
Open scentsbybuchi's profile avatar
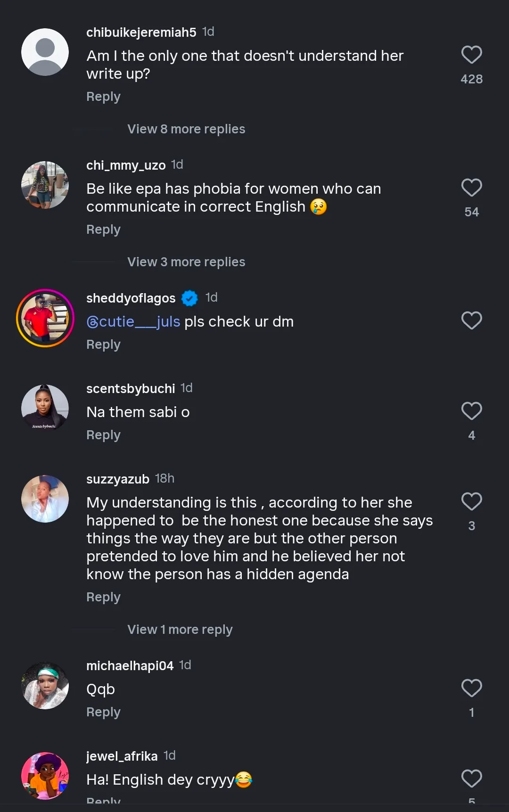pos(45,408)
